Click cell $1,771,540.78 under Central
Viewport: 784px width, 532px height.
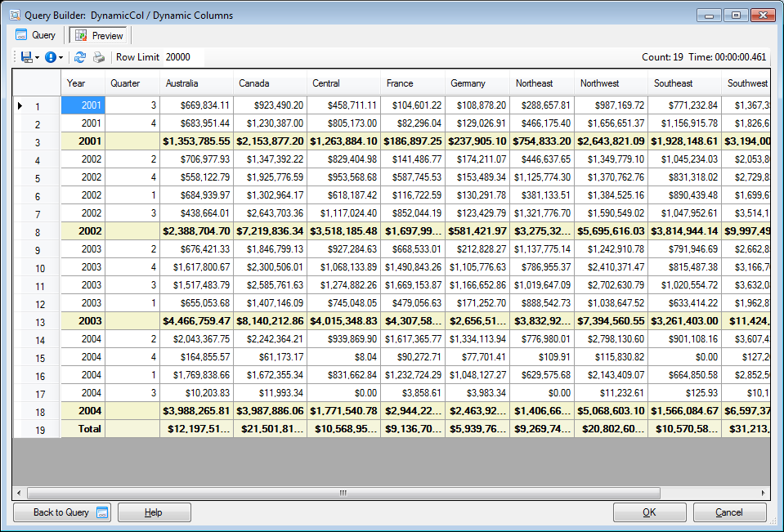(343, 411)
